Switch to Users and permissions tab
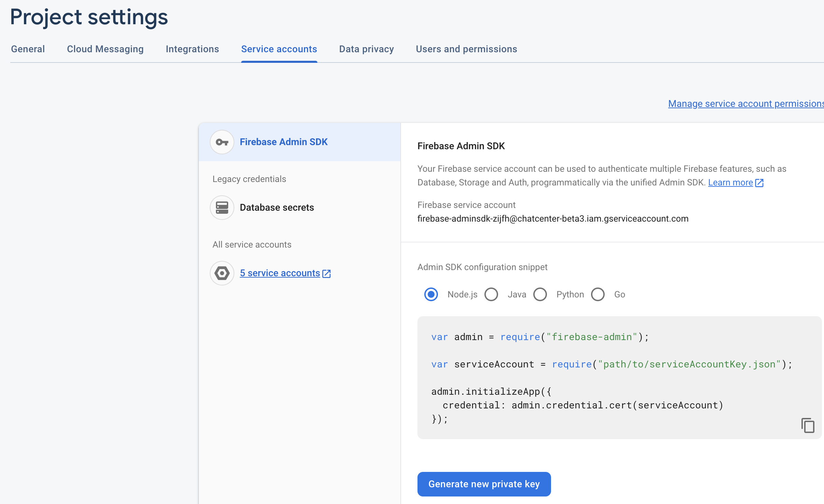This screenshot has width=824, height=504. point(466,49)
